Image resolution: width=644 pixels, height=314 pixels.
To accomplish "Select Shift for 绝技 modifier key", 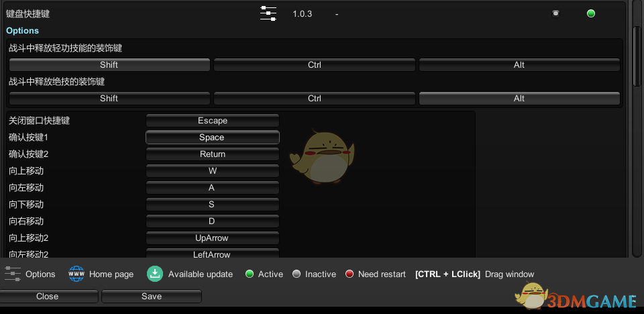I will click(x=109, y=99).
